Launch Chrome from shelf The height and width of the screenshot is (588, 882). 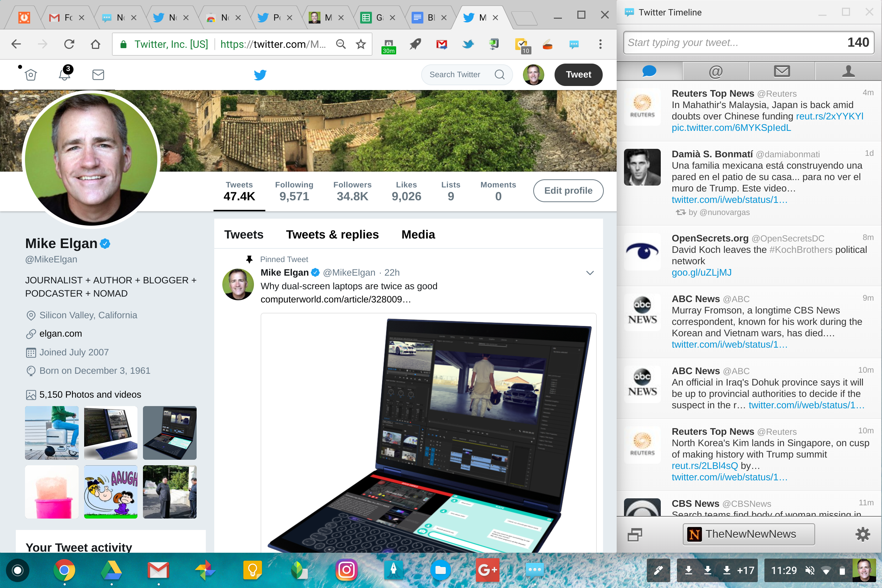[64, 570]
